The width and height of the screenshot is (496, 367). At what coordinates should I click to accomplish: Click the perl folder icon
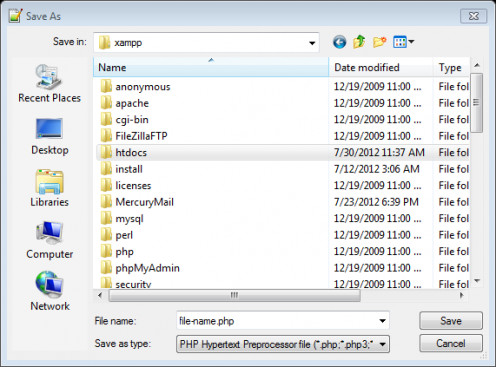click(106, 235)
